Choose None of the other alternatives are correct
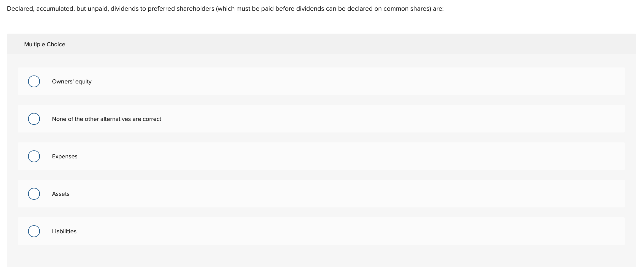 click(x=34, y=119)
